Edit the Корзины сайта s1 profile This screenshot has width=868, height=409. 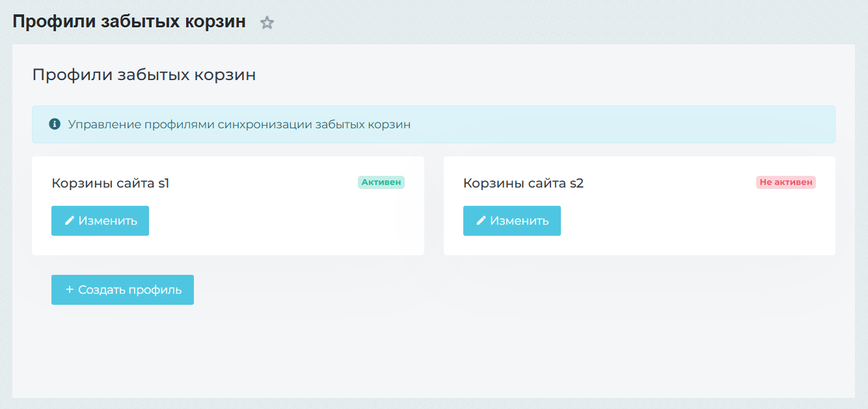(100, 221)
